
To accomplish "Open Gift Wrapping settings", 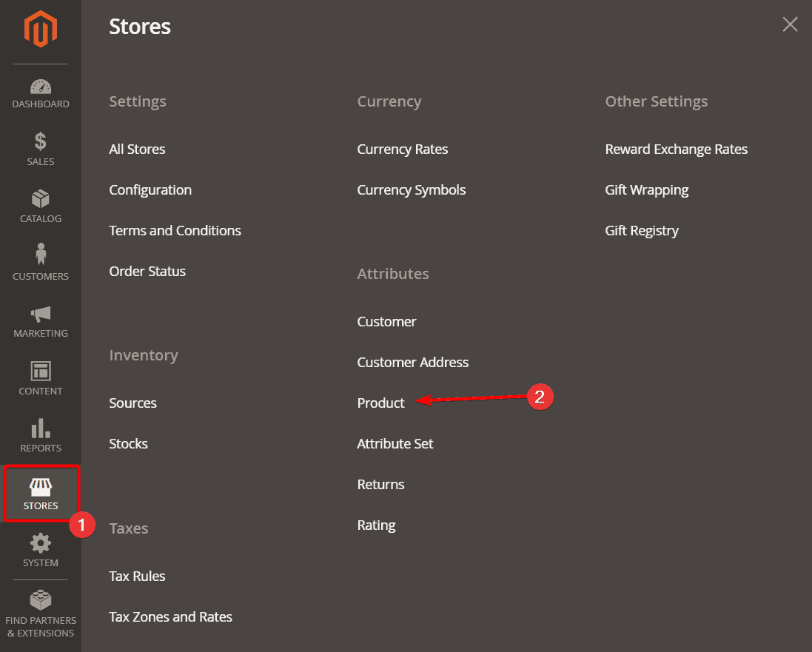I will click(646, 190).
